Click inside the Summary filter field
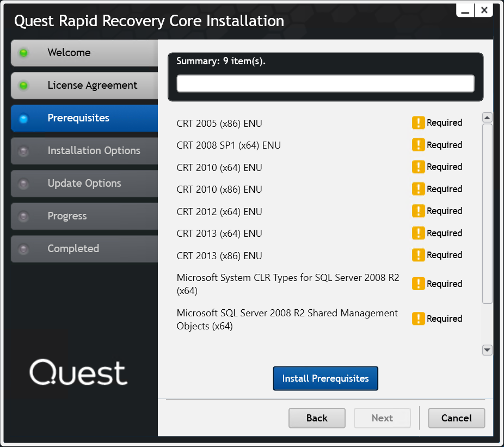The width and height of the screenshot is (504, 447). pos(325,83)
